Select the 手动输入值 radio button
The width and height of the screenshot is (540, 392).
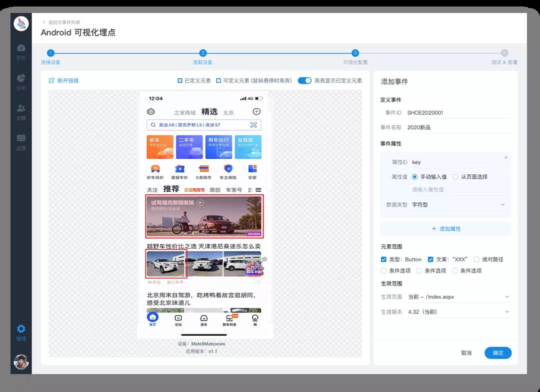pyautogui.click(x=414, y=177)
